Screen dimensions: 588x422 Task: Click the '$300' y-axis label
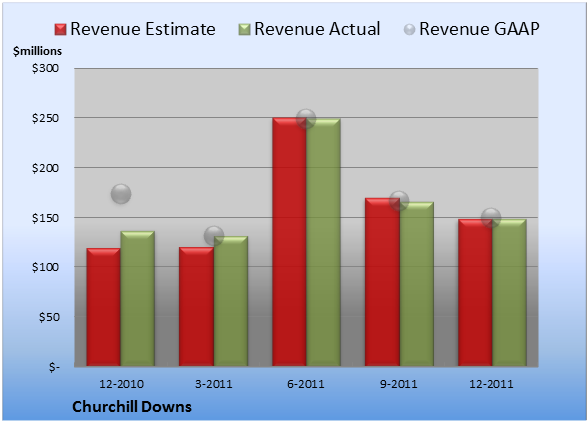click(x=45, y=68)
